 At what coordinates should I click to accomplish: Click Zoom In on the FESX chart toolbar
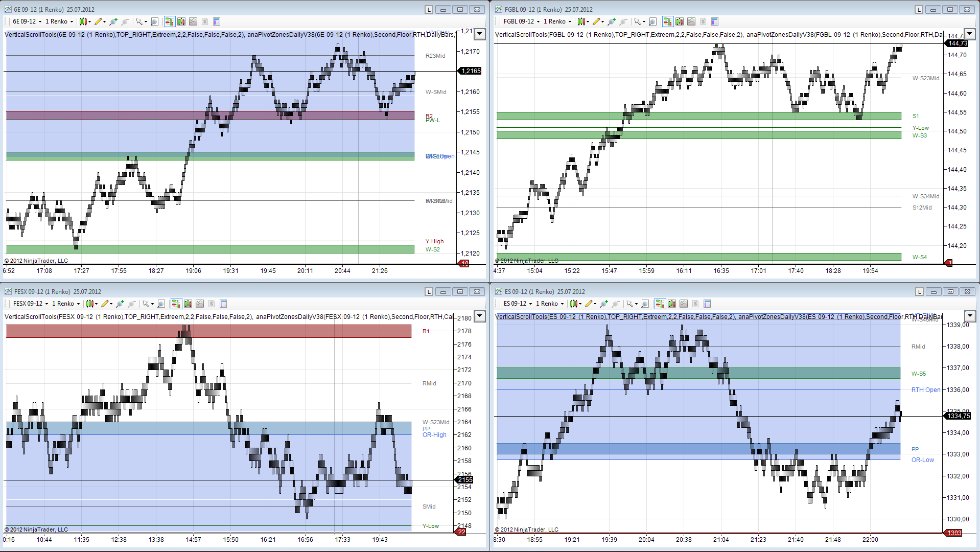[120, 304]
